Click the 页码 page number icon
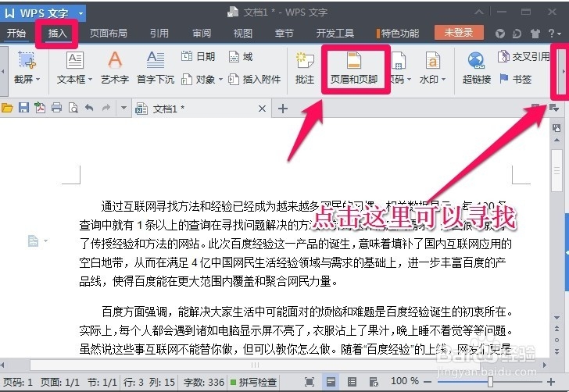Screen dimensions: 569x392 399,60
